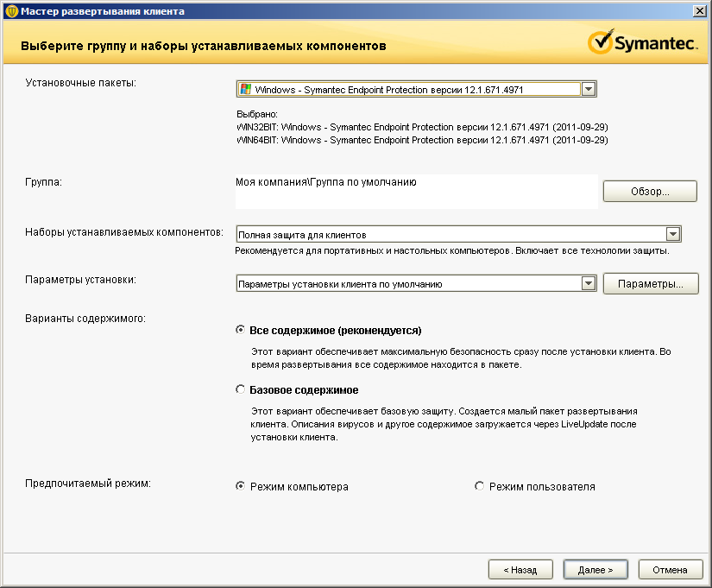Open the "Параметры..." settings button
Viewport: 712px width, 588px height.
pos(650,283)
